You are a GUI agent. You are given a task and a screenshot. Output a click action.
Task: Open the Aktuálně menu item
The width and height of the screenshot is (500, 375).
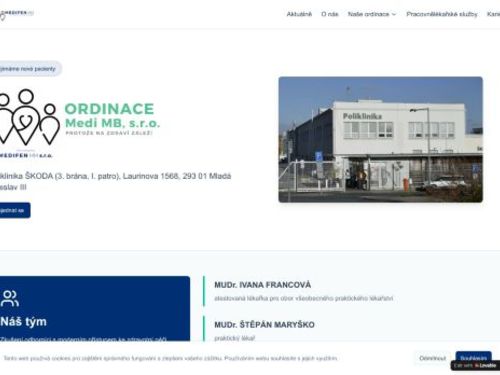299,14
